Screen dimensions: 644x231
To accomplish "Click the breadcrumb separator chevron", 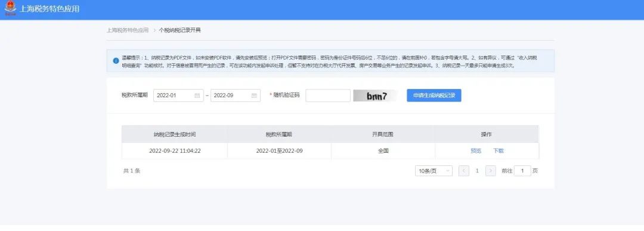I will coord(154,30).
